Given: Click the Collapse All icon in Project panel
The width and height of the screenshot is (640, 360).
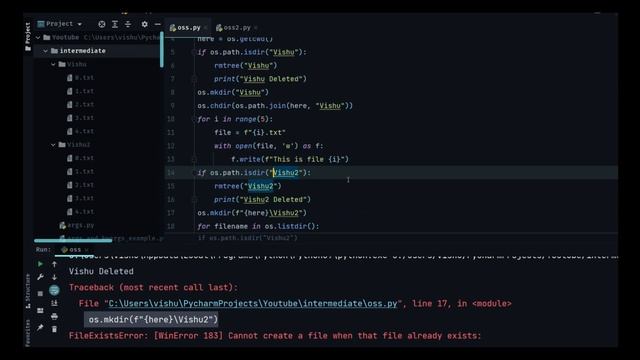Looking at the screenshot, I should coord(128,24).
